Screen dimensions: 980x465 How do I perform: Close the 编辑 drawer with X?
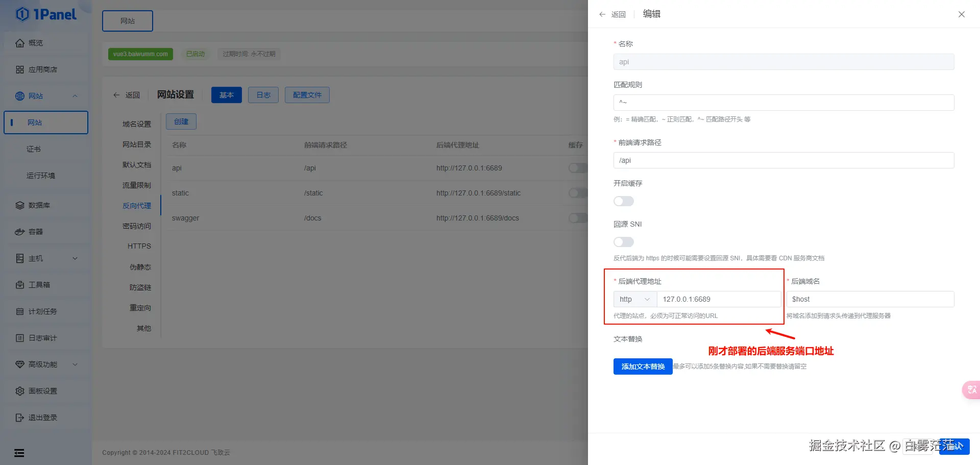pyautogui.click(x=962, y=14)
